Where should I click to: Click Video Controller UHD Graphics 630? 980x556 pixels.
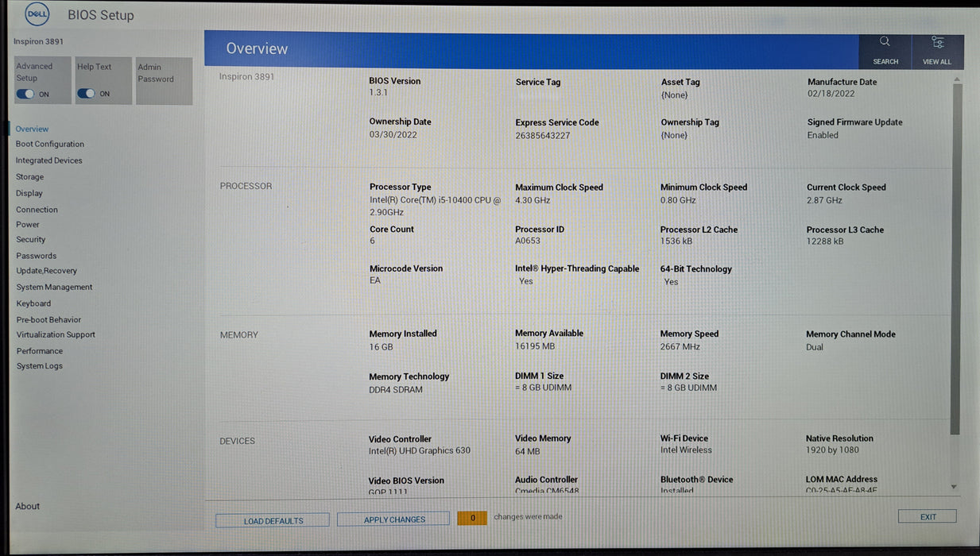(x=420, y=450)
